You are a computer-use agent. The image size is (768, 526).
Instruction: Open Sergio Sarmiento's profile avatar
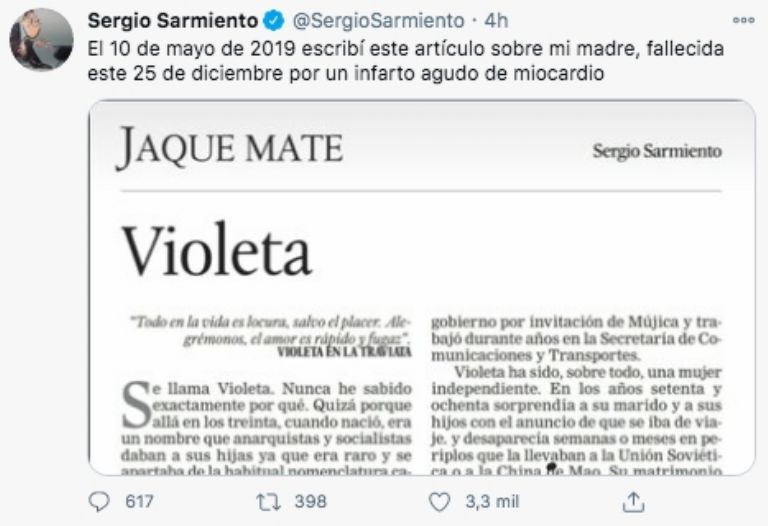(x=41, y=40)
